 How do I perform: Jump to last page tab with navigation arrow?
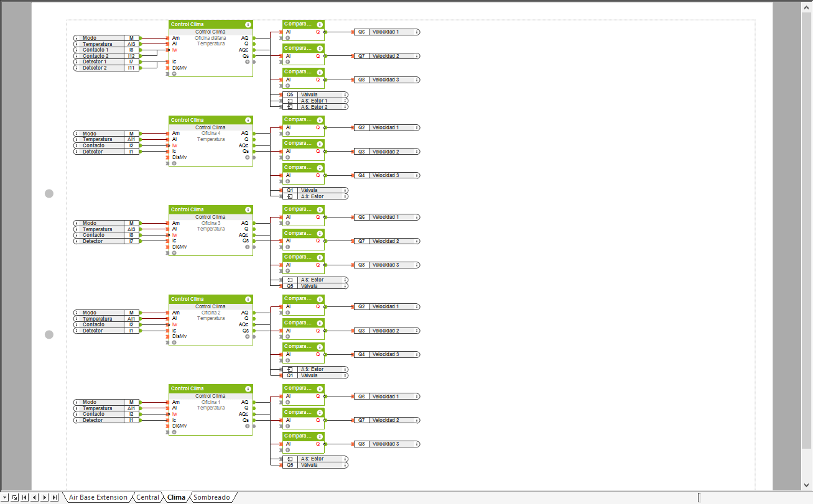[55, 497]
